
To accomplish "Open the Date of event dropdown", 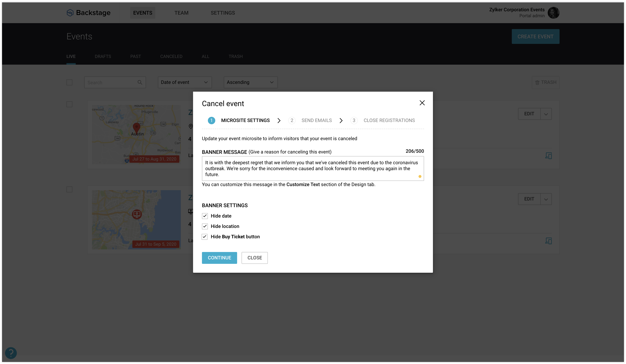I will 185,82.
